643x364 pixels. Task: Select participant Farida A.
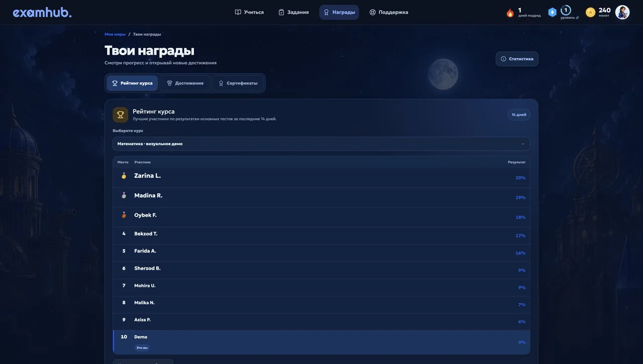pos(145,251)
